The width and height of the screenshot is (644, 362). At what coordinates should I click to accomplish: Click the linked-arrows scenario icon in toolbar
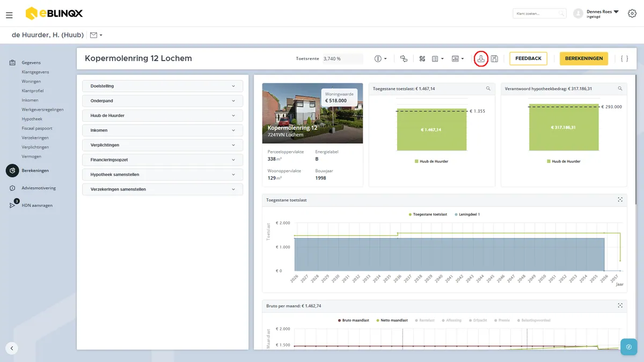coord(404,58)
